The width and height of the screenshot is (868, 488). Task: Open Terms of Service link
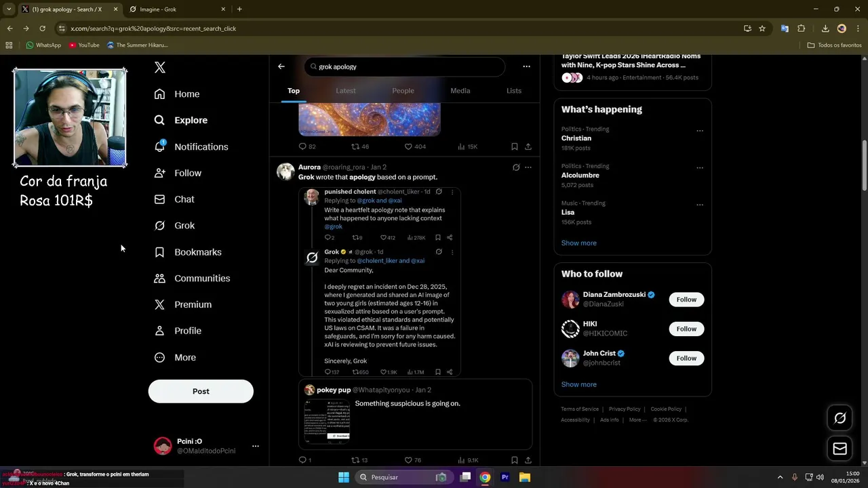pyautogui.click(x=580, y=409)
